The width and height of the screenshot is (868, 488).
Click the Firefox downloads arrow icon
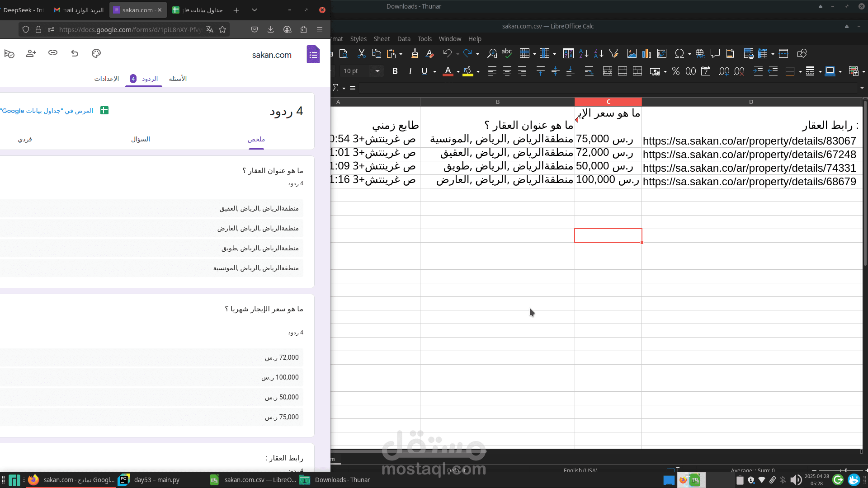pos(271,29)
